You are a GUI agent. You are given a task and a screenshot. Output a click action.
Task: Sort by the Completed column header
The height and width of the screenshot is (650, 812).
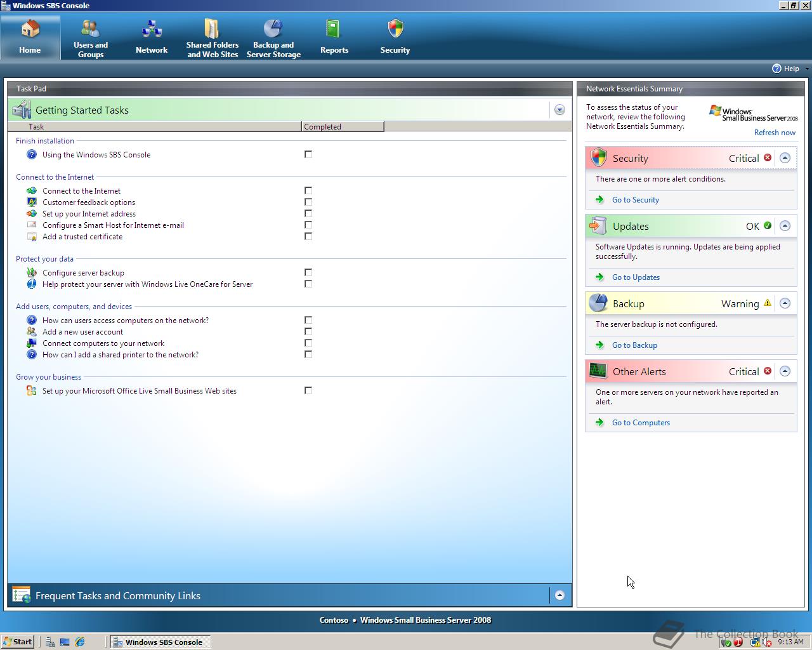tap(343, 126)
